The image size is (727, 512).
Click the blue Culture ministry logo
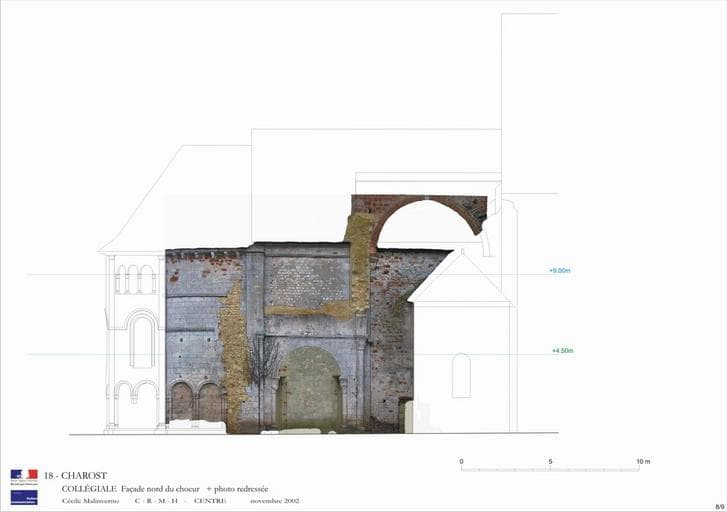click(x=24, y=496)
